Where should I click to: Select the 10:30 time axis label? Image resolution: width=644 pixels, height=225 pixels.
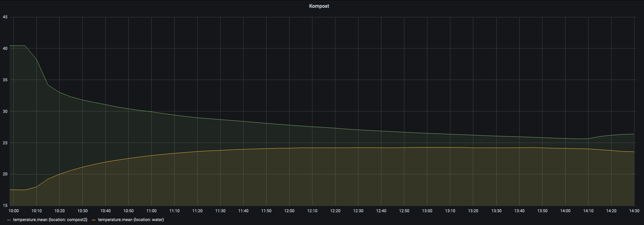point(82,211)
